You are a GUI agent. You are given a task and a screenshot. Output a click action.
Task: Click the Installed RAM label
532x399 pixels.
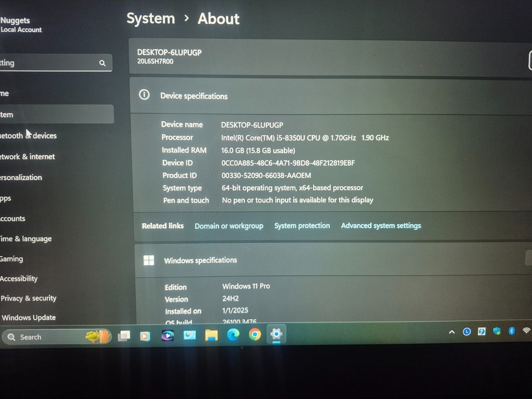click(184, 150)
